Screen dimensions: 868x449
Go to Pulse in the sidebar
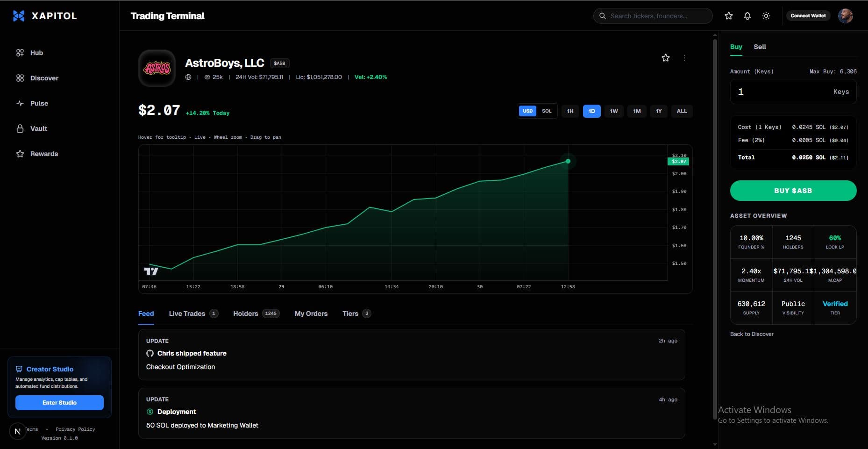39,103
